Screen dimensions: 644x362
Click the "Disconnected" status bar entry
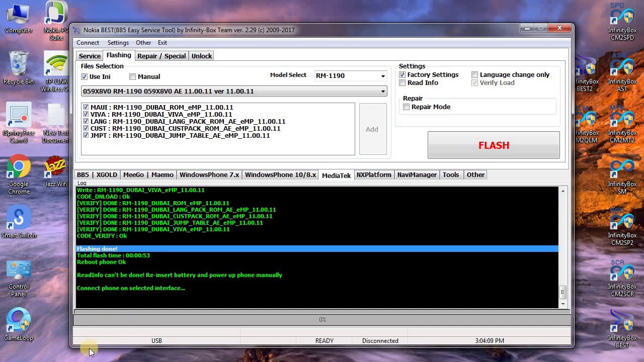380,341
